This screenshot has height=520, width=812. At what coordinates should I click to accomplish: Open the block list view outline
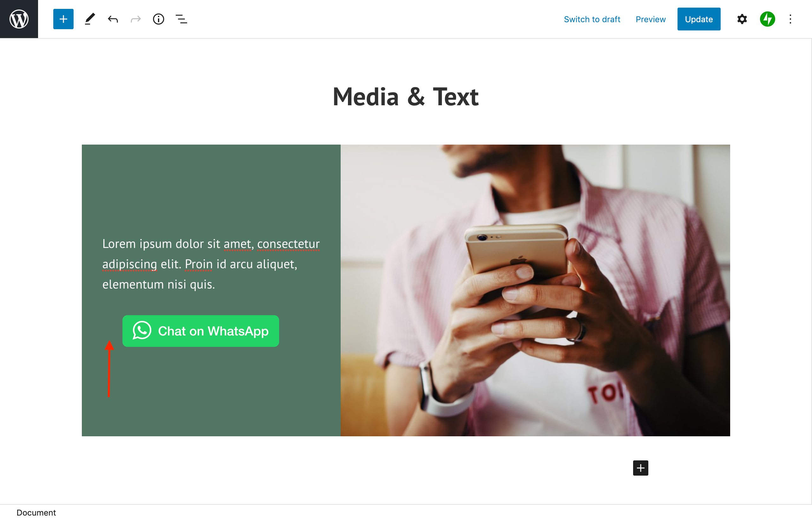point(181,19)
